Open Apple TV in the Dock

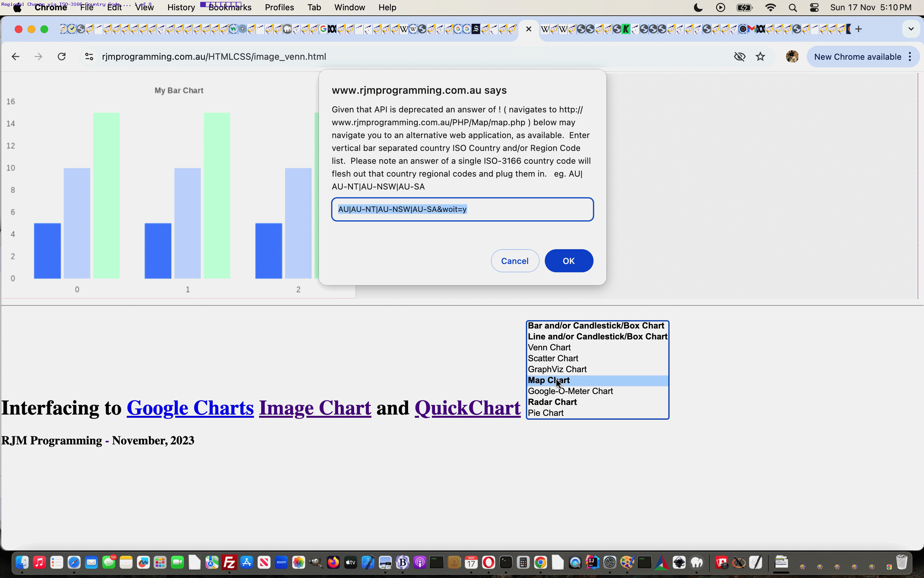point(350,562)
